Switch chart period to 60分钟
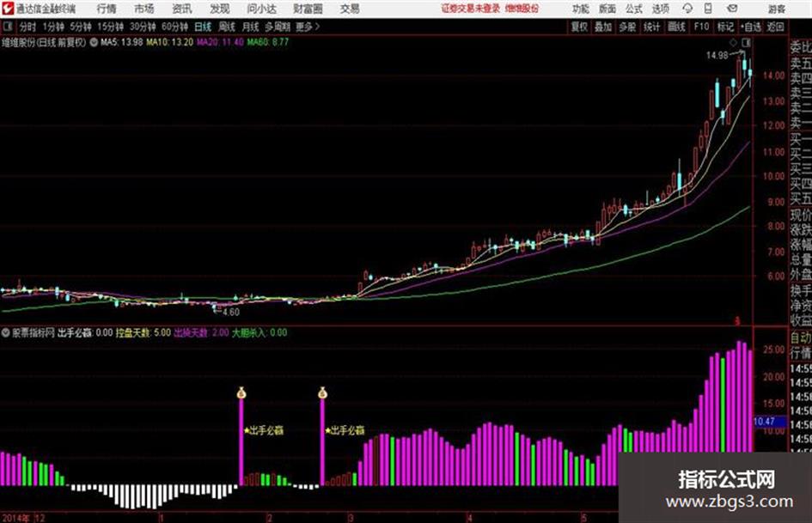Image resolution: width=812 pixels, height=523 pixels. pyautogui.click(x=174, y=27)
